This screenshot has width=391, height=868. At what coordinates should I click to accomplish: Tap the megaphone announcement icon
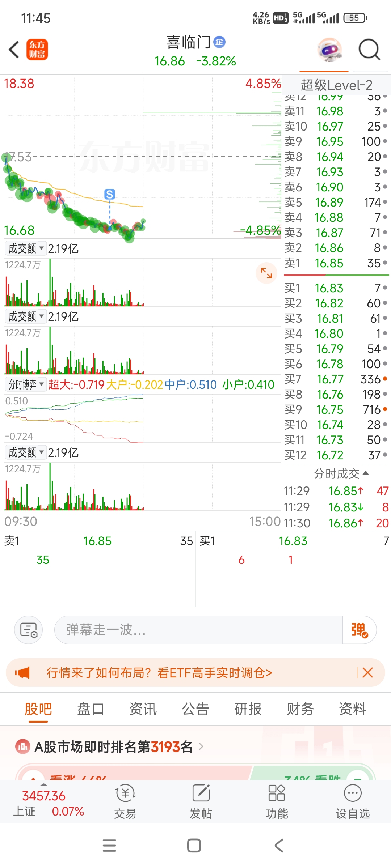coord(22,673)
